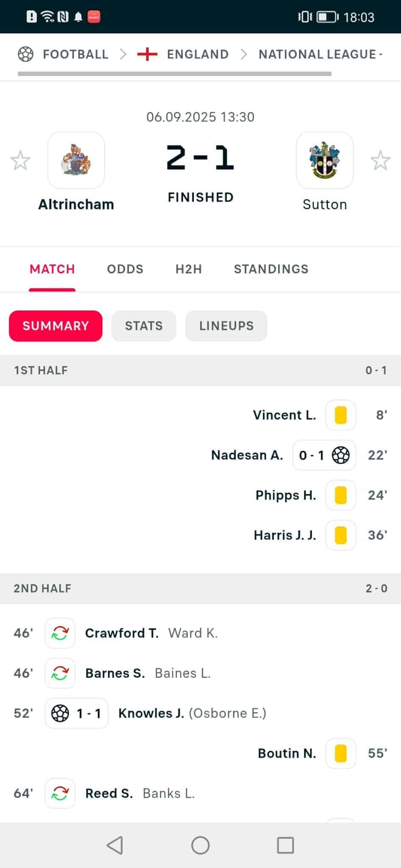Image resolution: width=401 pixels, height=868 pixels.
Task: Open the ENGLAND breadcrumb with flag
Action: click(x=183, y=54)
